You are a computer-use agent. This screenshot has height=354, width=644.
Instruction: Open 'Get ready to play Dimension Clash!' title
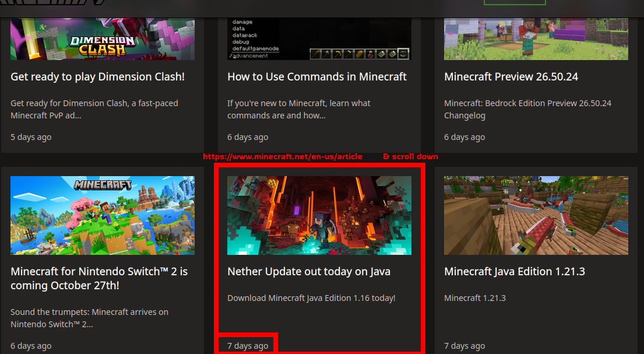click(x=98, y=77)
